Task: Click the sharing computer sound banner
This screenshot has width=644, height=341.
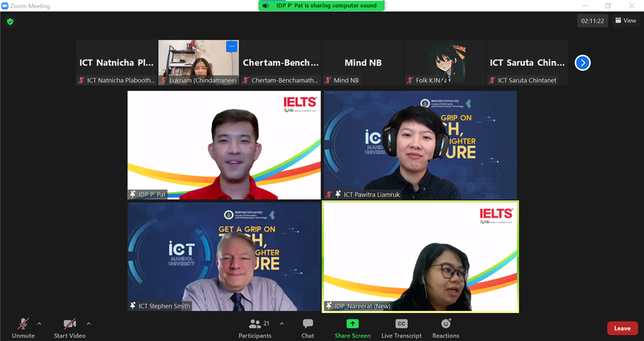Action: click(321, 6)
